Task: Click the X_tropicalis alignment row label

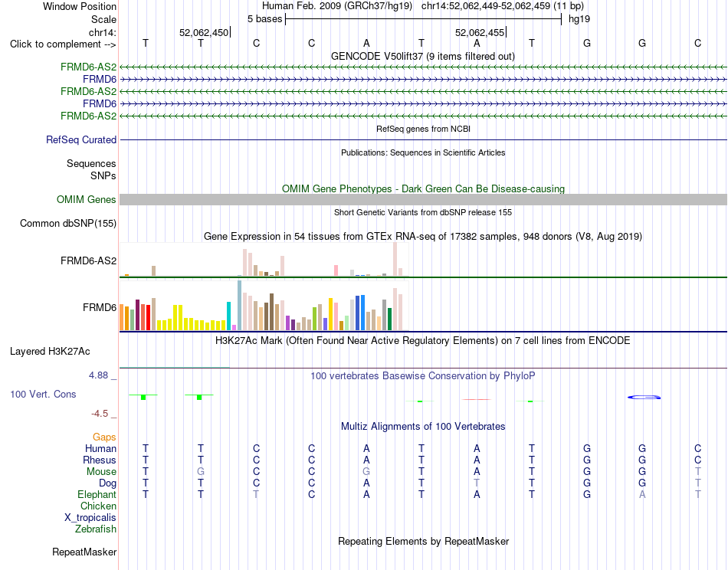Action: [90, 518]
